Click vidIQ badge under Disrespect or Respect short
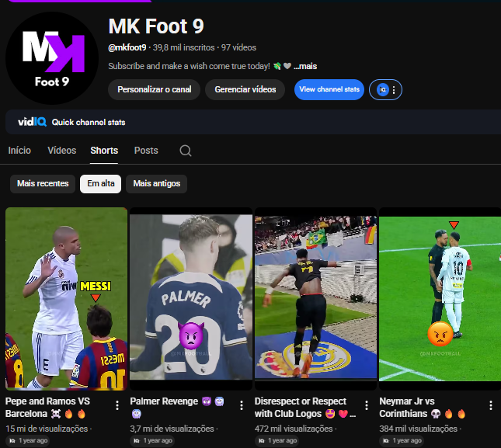This screenshot has width=501, height=448. click(x=277, y=441)
